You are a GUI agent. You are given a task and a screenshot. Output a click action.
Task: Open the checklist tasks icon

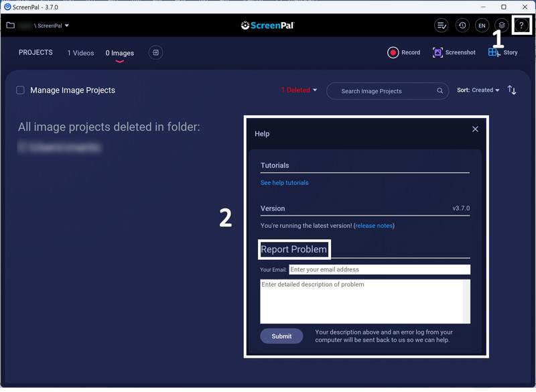coord(442,25)
